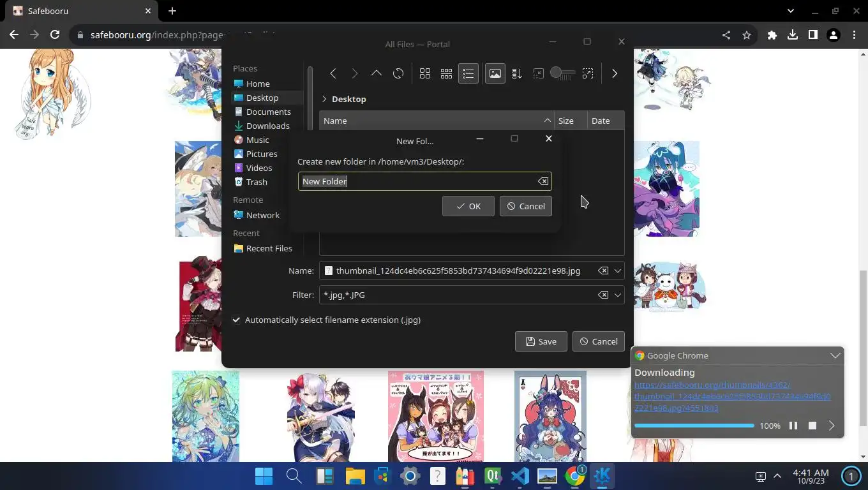Select Desktop in Places sidebar
Screen dimensions: 868x490
[267, 98]
